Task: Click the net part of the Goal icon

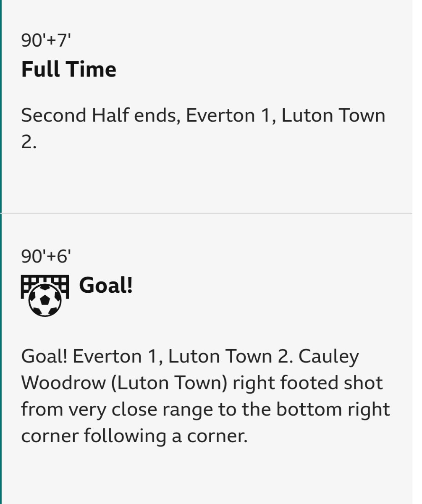Action: 45,283
